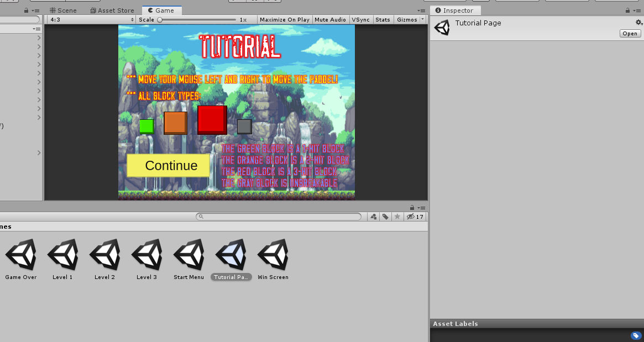Viewport: 644px width, 342px height.
Task: Select the favorites star icon in the Project toolbar
Action: click(x=397, y=217)
